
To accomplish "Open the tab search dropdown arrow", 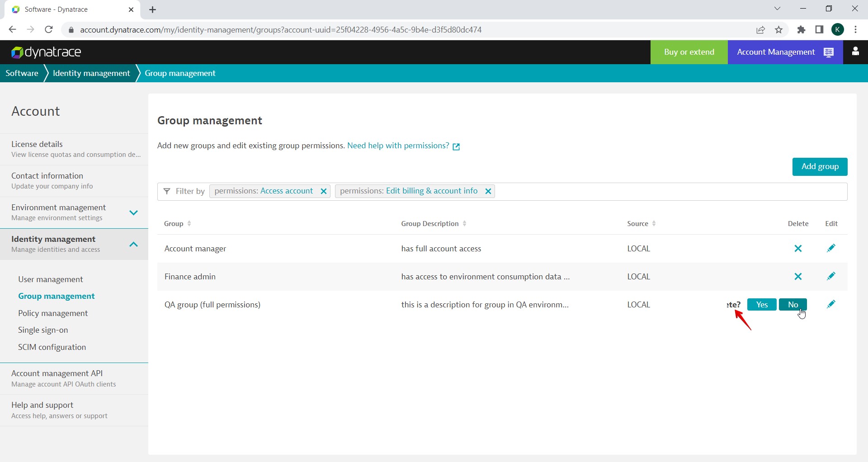I will 777,9.
